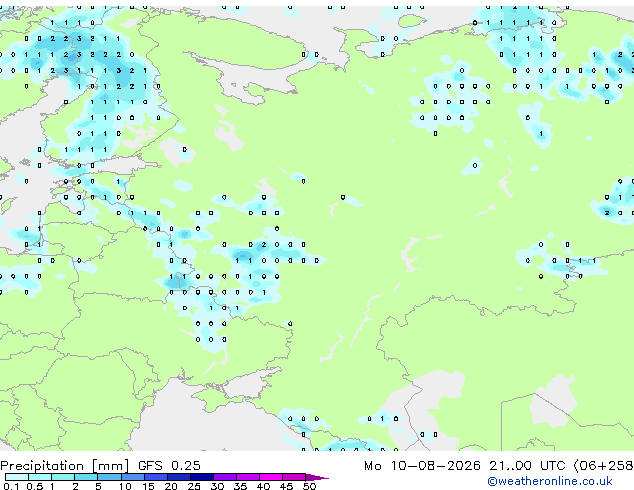Click the "21:00 UTC" time label
634x490 pixels.
526,465
